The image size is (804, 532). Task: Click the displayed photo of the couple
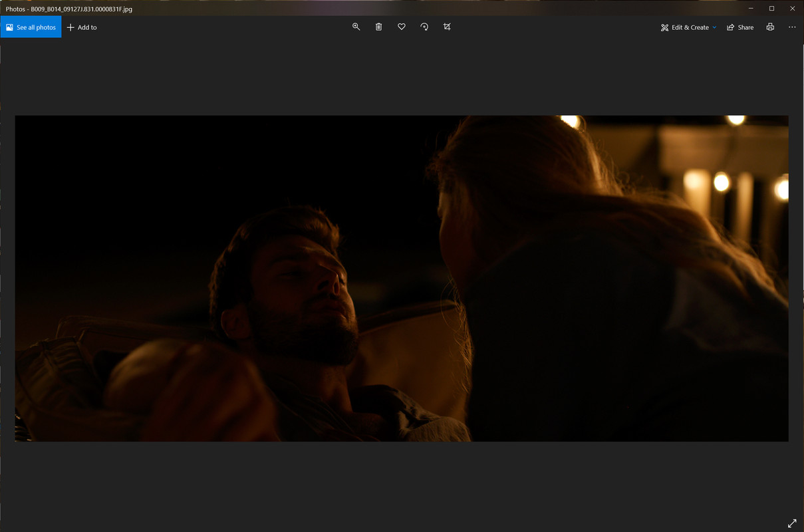(402, 278)
